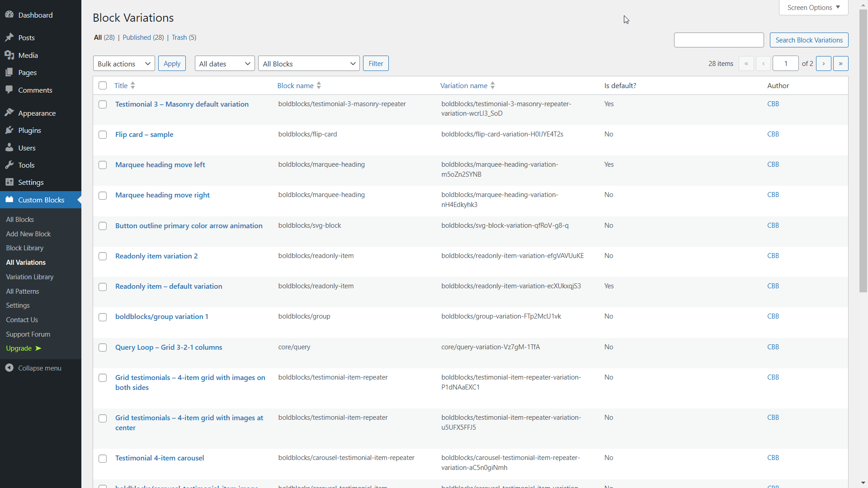The height and width of the screenshot is (488, 868).
Task: Check the Readonly item default variation checkbox
Action: (103, 287)
